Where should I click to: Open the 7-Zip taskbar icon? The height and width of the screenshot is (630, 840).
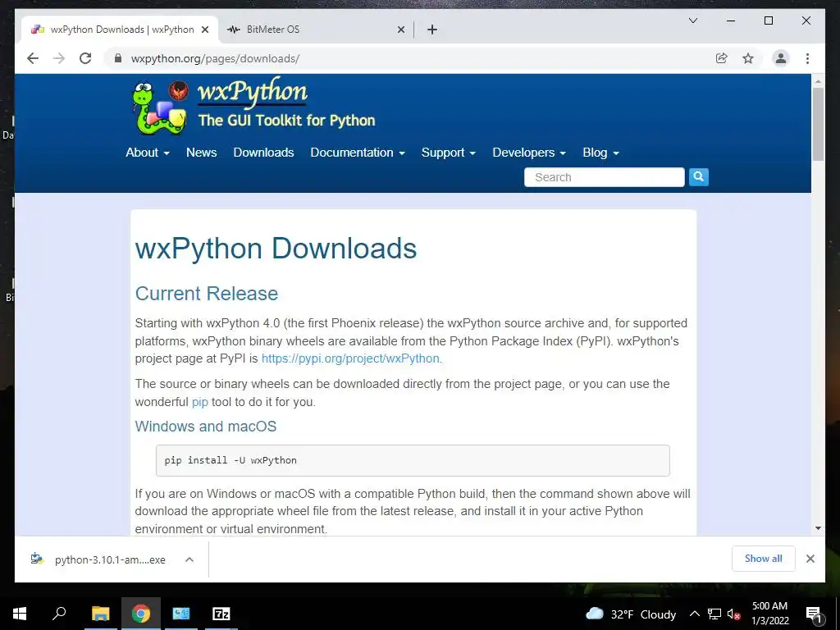tap(221, 614)
